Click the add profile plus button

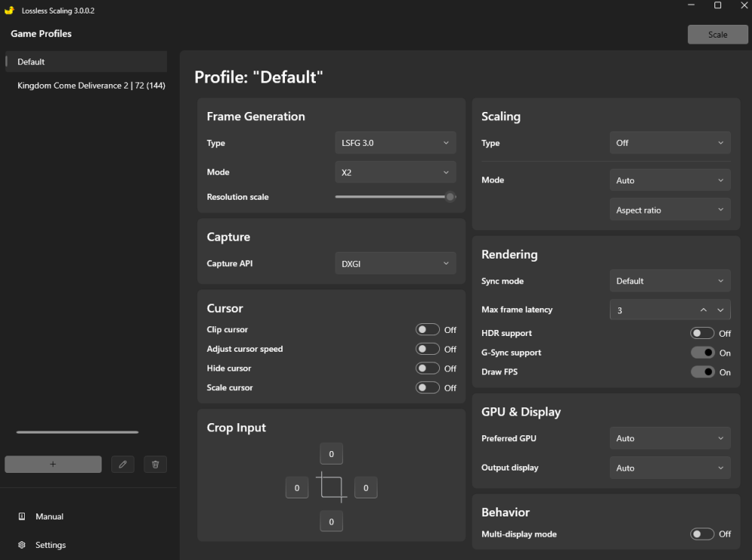coord(53,464)
